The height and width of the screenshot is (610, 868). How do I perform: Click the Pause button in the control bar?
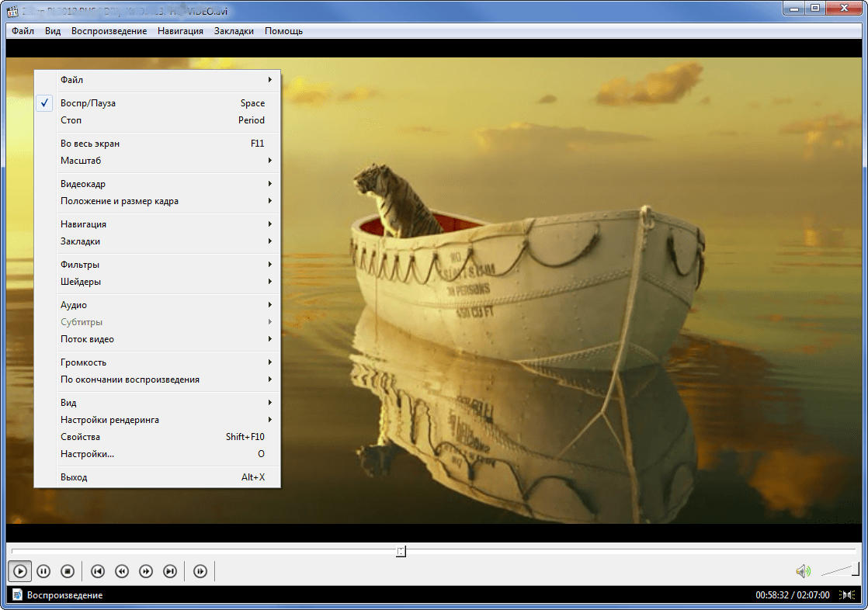pos(43,570)
